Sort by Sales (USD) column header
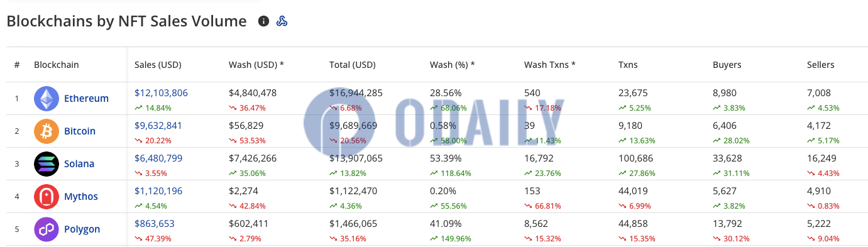 tap(158, 65)
